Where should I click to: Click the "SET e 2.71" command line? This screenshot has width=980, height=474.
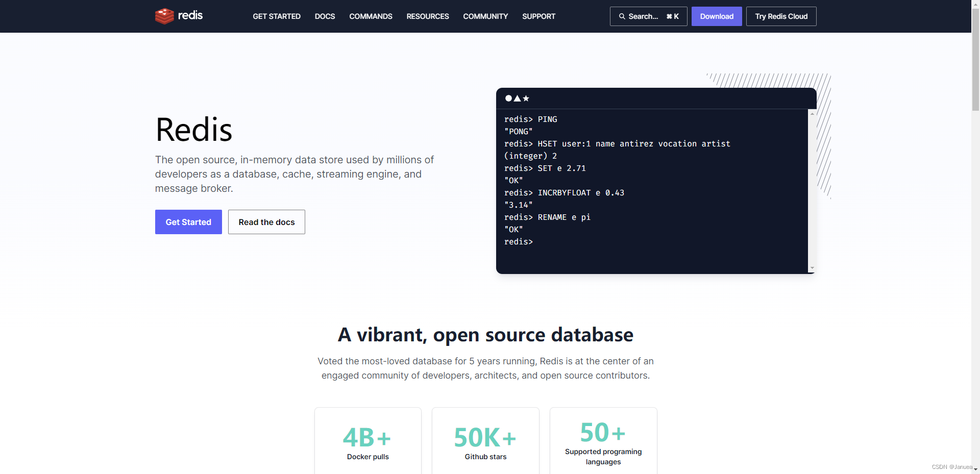click(x=545, y=168)
